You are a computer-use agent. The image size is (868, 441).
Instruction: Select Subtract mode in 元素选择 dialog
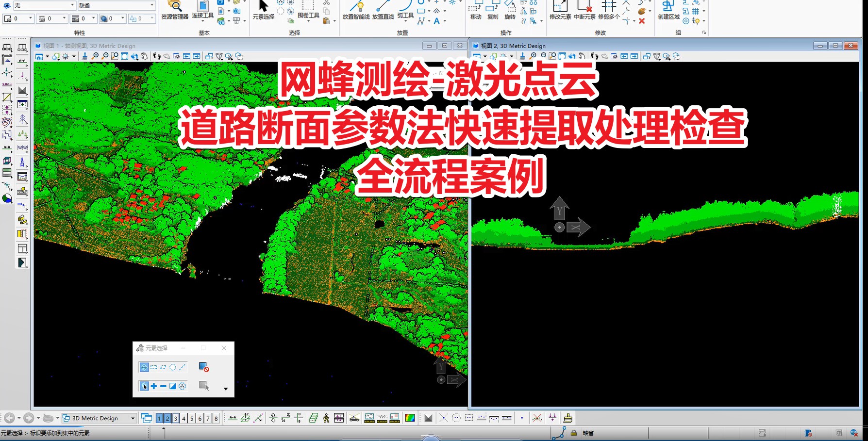tap(163, 386)
